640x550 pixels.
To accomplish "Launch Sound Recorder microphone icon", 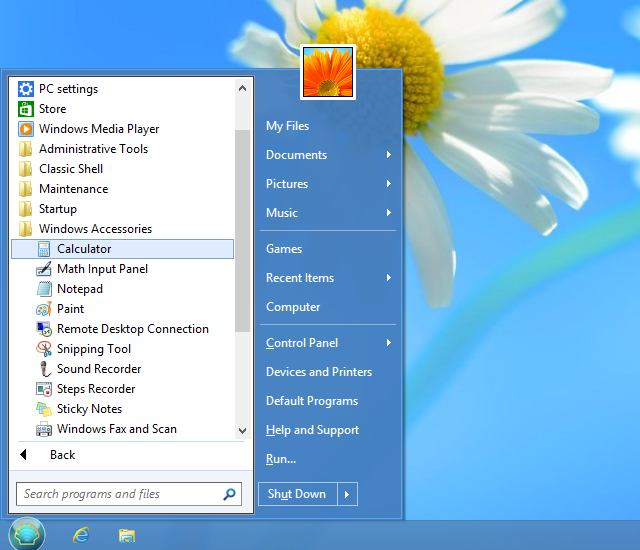I will click(44, 369).
